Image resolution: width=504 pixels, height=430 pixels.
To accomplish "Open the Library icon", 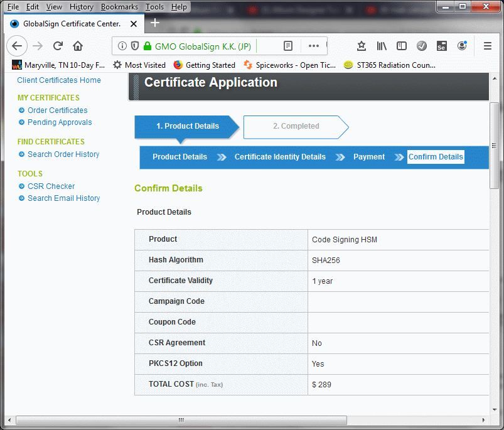I will tap(382, 46).
